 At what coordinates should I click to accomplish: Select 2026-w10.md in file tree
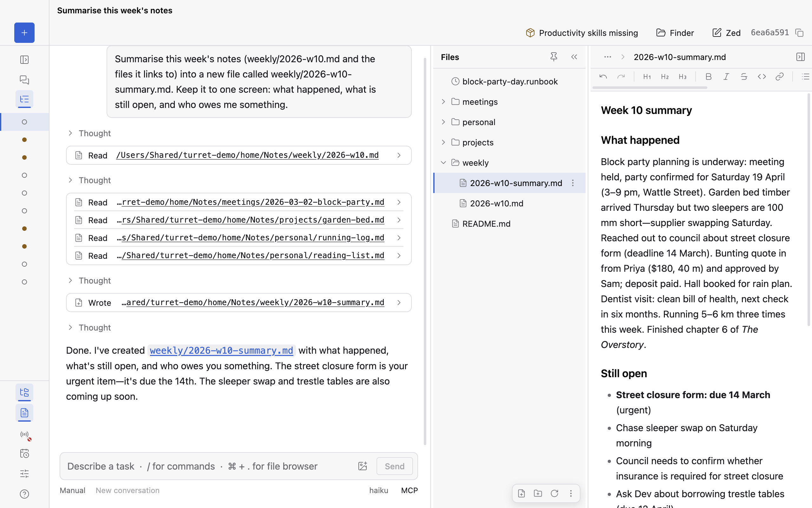(509, 203)
